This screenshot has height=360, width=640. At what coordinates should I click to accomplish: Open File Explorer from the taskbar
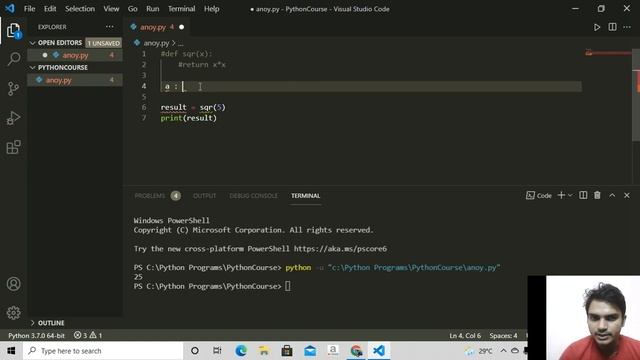264,351
